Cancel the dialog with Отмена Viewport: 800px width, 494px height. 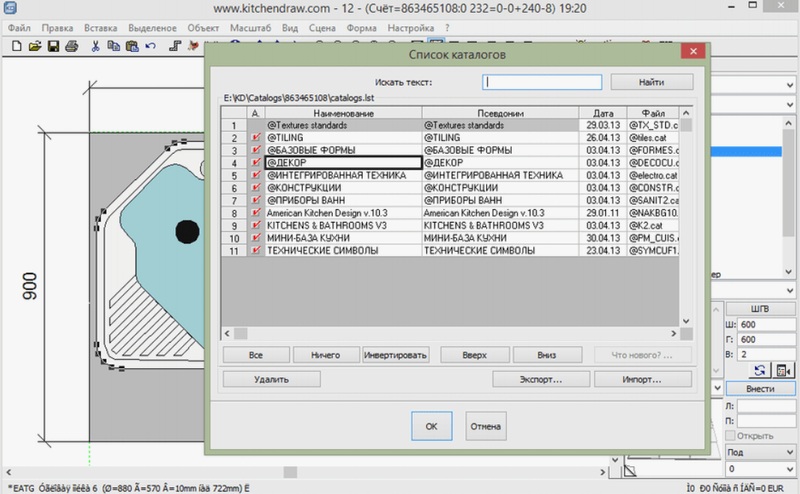point(486,426)
